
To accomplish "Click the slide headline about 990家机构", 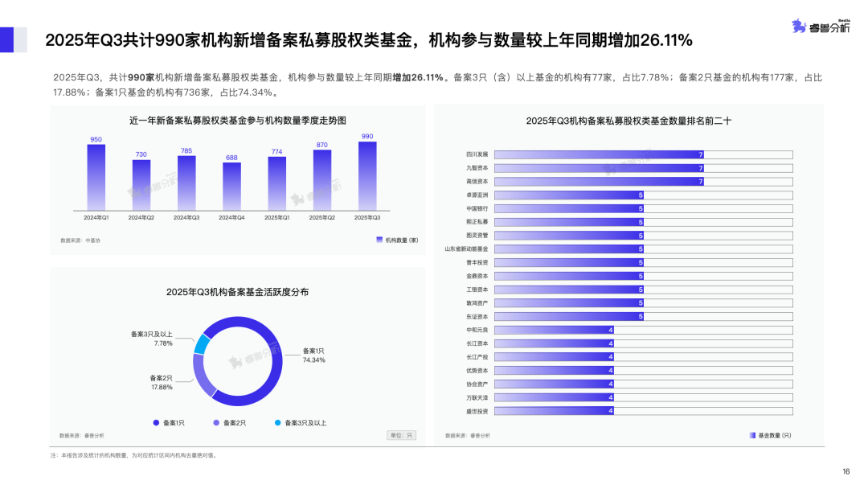I will click(x=369, y=40).
